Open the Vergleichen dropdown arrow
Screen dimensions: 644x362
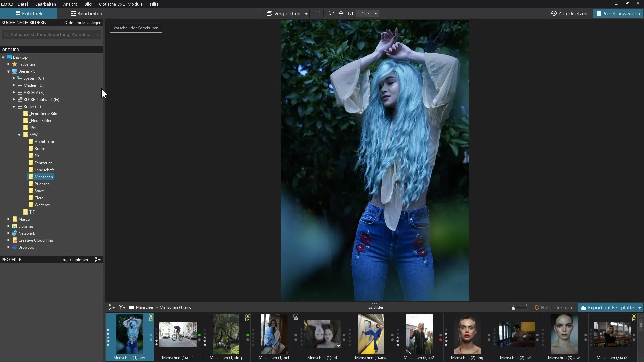pyautogui.click(x=306, y=14)
